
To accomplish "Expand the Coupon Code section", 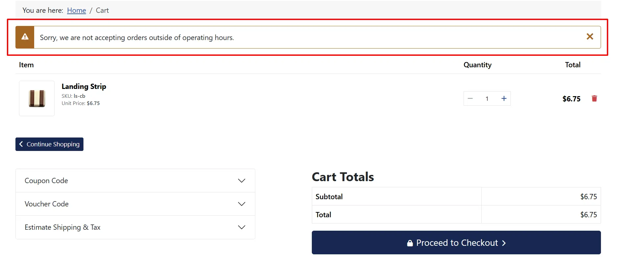I will (x=135, y=181).
